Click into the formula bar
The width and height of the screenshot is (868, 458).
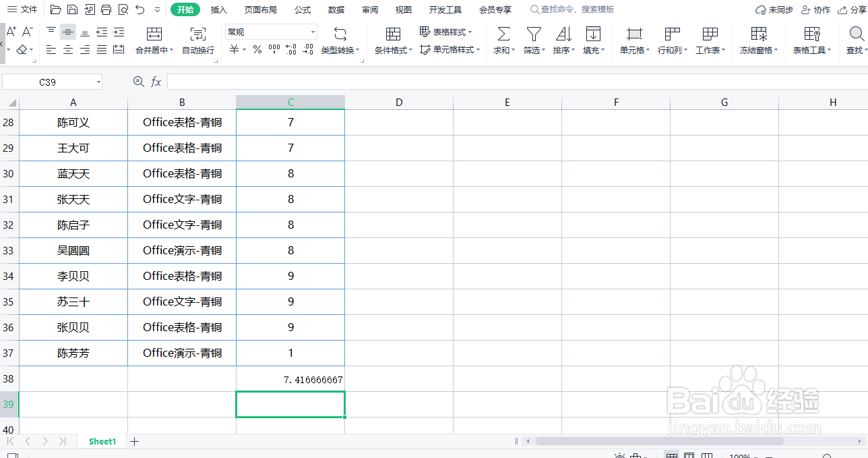pyautogui.click(x=517, y=82)
